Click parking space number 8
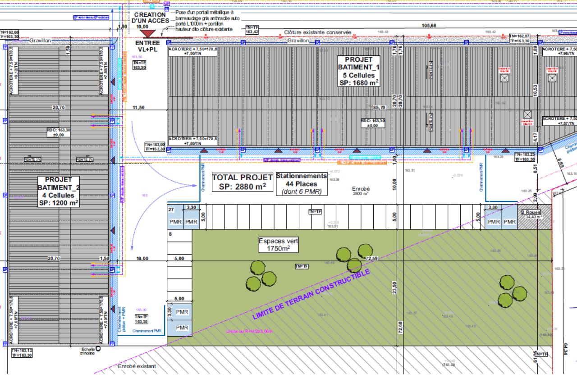 point(170,234)
